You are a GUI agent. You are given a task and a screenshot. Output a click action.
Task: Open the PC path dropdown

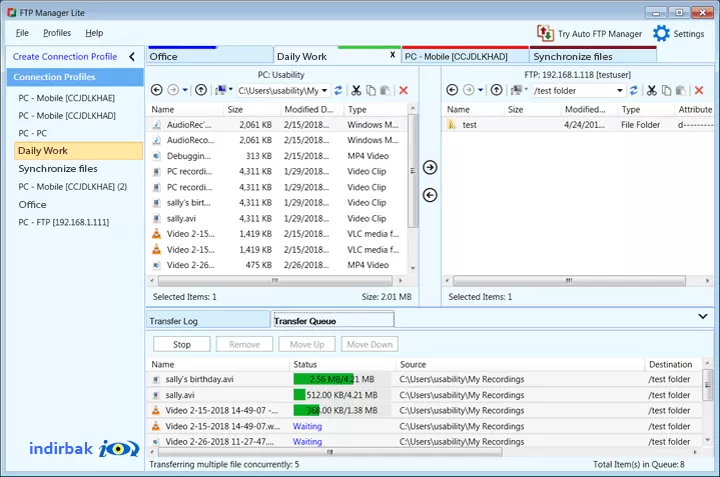click(x=325, y=90)
